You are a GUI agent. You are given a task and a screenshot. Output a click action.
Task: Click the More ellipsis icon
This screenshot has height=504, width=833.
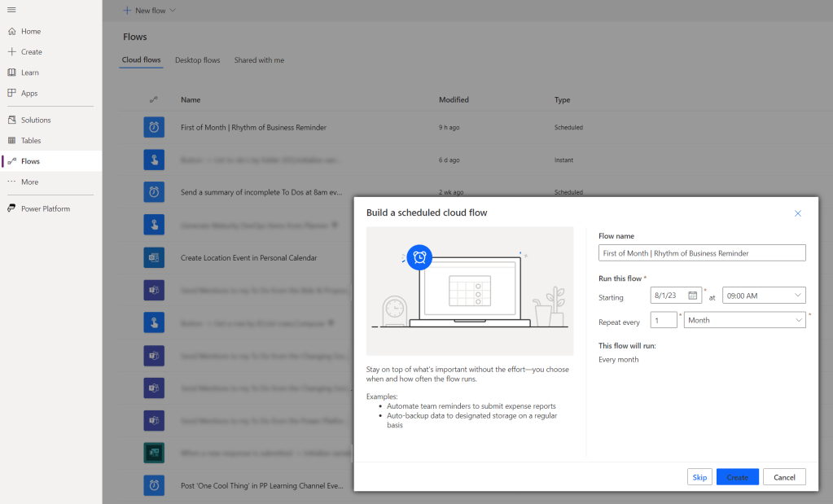pos(11,182)
